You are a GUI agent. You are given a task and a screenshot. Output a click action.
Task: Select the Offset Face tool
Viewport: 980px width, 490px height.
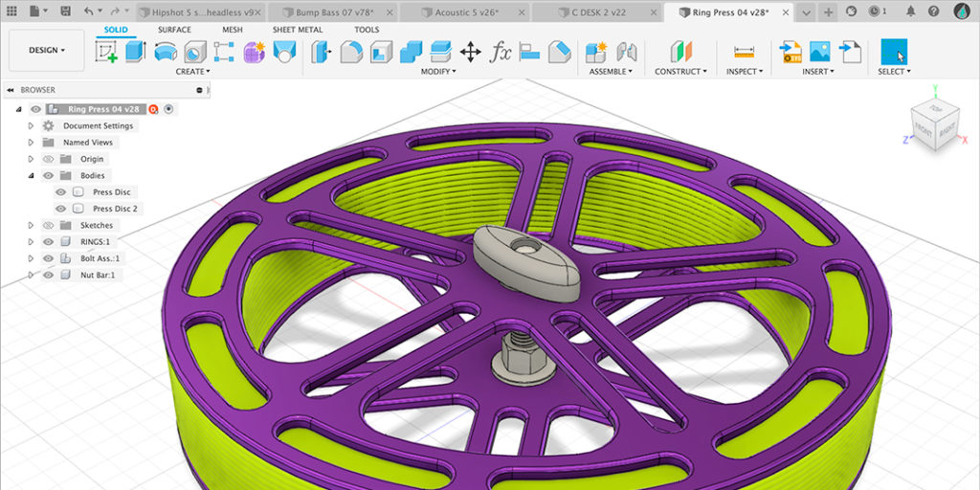tap(440, 52)
